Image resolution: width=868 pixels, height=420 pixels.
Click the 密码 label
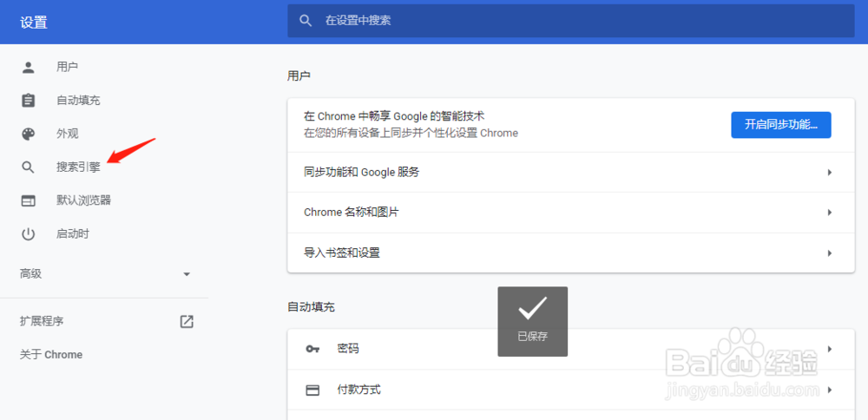pyautogui.click(x=348, y=349)
